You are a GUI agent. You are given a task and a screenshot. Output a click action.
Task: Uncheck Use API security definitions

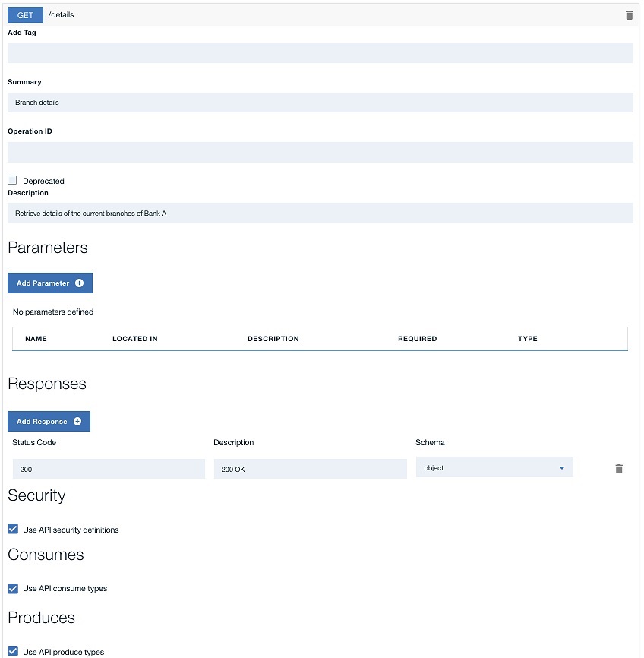(x=13, y=529)
